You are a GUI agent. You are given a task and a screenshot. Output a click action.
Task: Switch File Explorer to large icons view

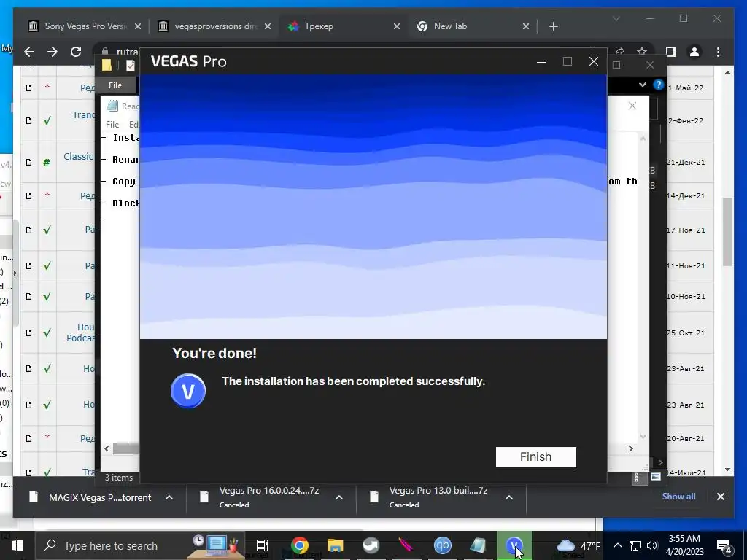coord(656,477)
